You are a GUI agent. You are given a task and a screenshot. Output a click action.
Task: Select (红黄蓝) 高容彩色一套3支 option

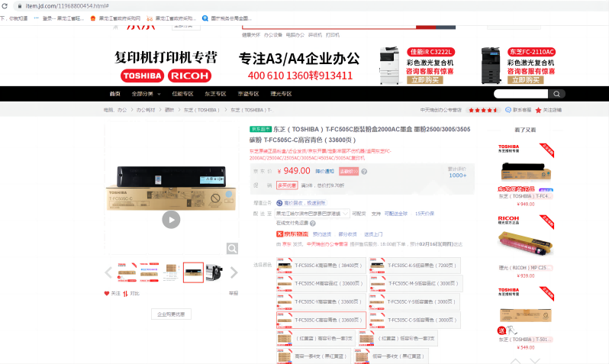317,338
